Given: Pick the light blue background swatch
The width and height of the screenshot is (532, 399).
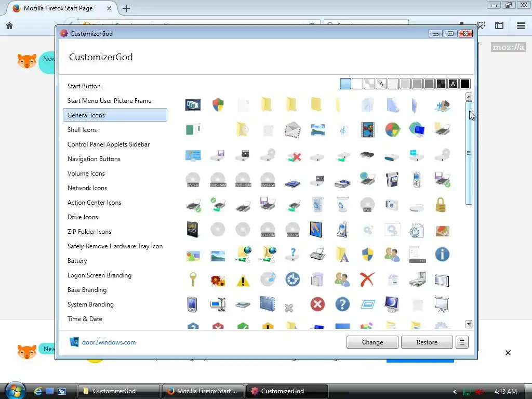Looking at the screenshot, I should (345, 84).
